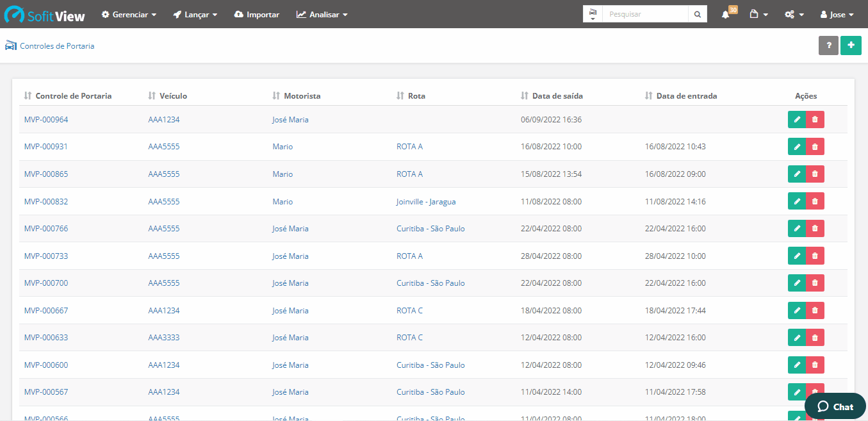Open the shopping bag dropdown
The width and height of the screenshot is (868, 421).
pyautogui.click(x=758, y=14)
